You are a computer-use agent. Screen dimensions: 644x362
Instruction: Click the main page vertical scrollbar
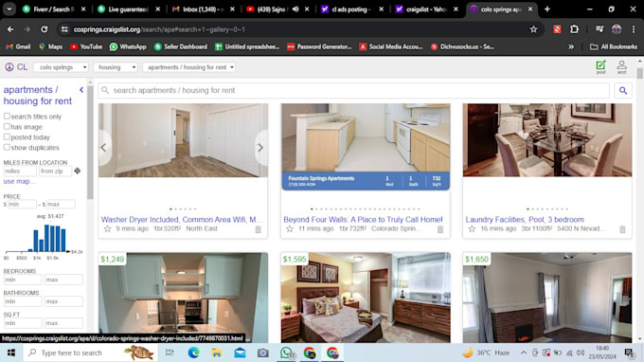pos(640,74)
